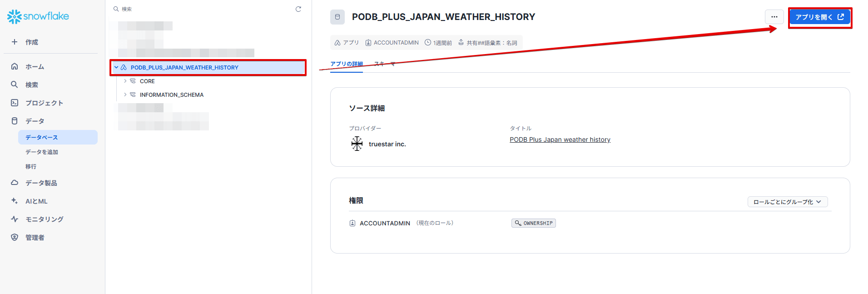This screenshot has height=294, width=868.
Task: Open プロジェクト via its terminal icon
Action: pos(15,103)
